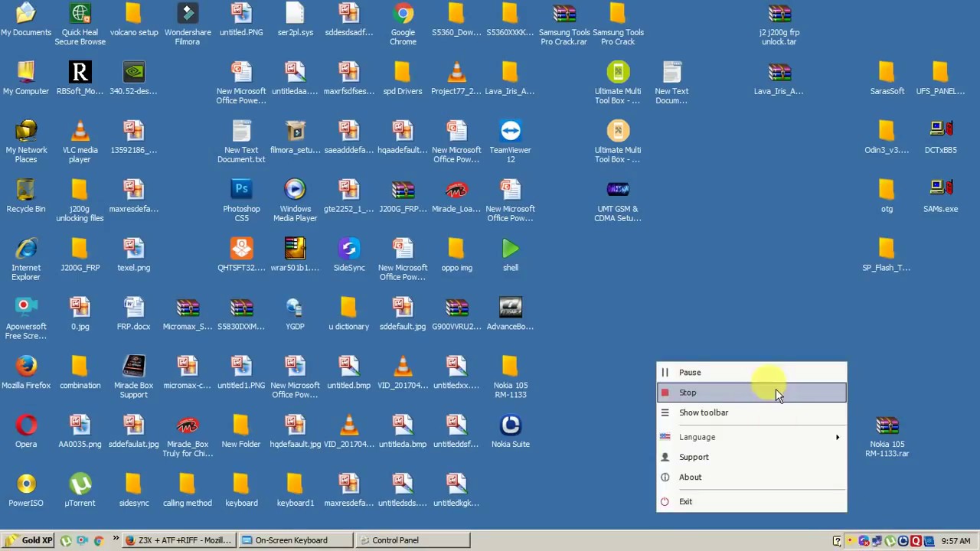Select the Nokia 105 RM-1133.rar archive
This screenshot has width=980, height=551.
(x=887, y=436)
